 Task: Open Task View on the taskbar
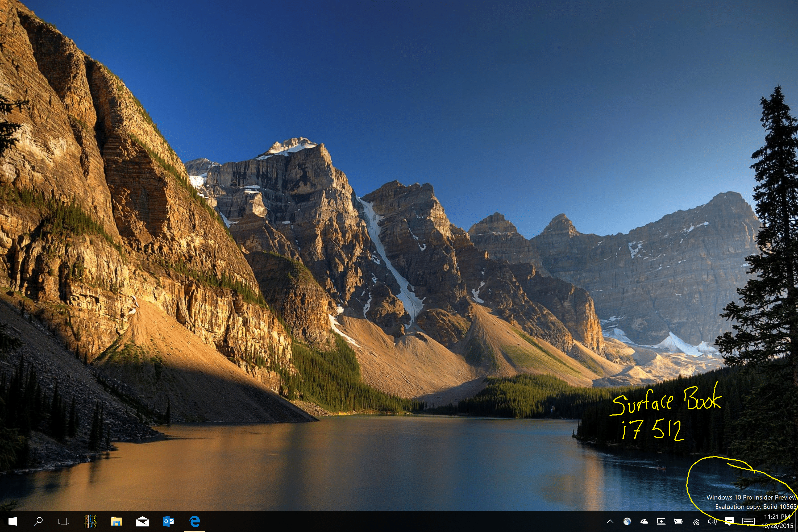click(64, 521)
